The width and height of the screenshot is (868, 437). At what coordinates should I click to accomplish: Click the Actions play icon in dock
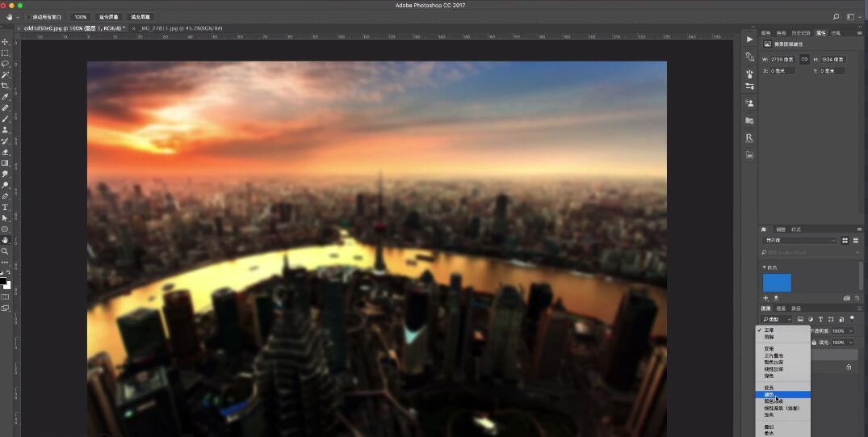pos(749,40)
